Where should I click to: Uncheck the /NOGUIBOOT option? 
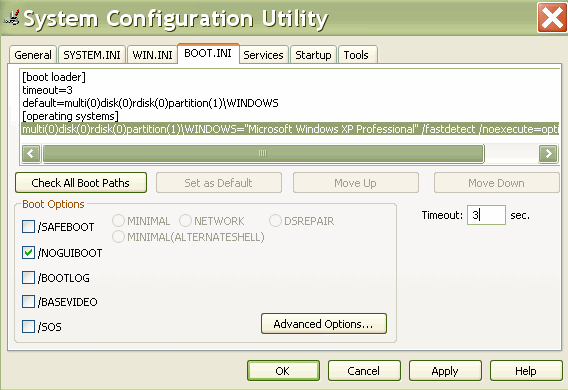click(x=28, y=252)
